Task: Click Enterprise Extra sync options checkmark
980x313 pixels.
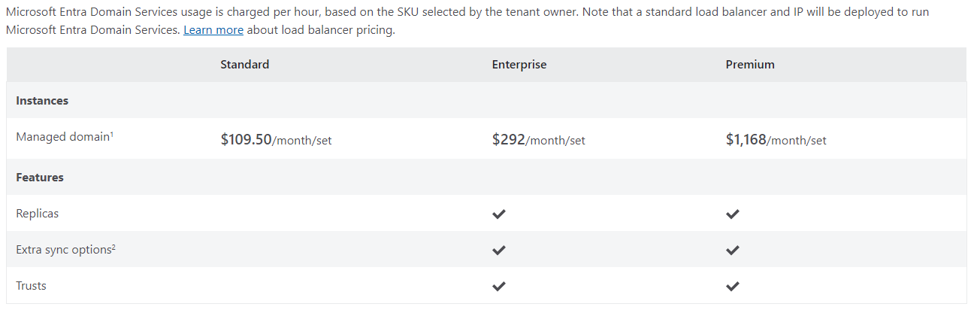Action: point(499,250)
